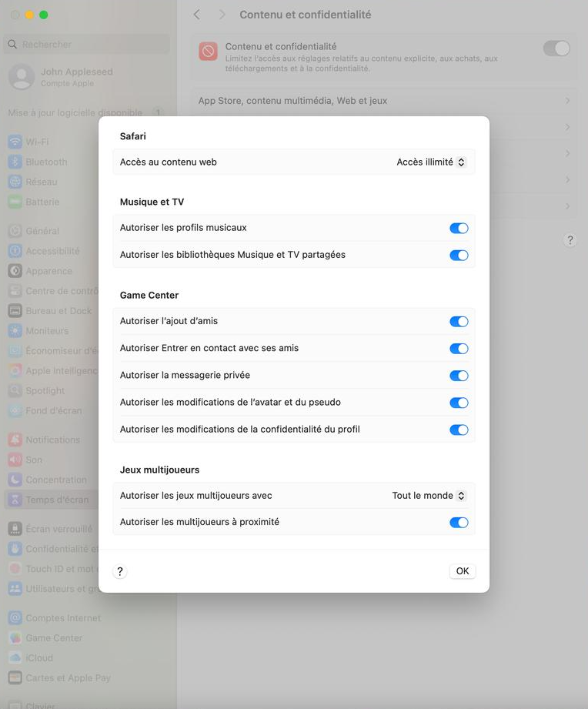The image size is (588, 709).
Task: Click the Bluetooth sidebar icon
Action: coord(15,162)
